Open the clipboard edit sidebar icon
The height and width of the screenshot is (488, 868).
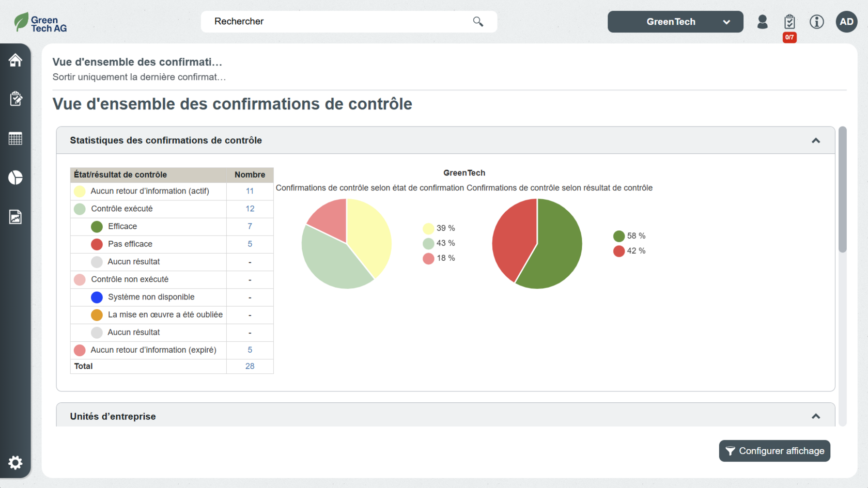point(16,99)
